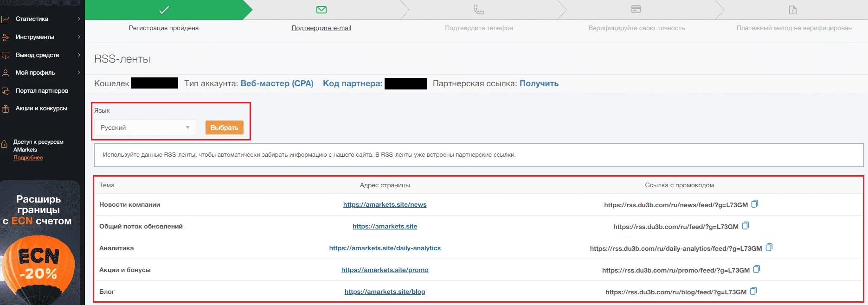
Task: Click the Новости компании row title
Action: tap(130, 204)
